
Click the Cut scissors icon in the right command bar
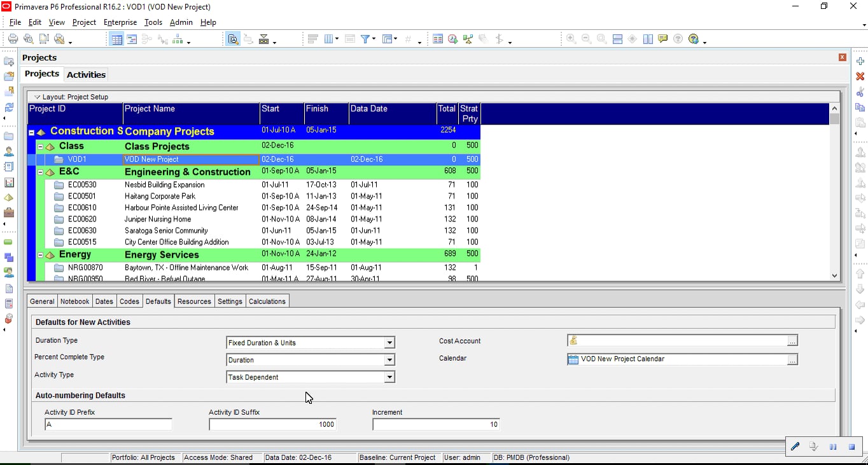pos(860,92)
